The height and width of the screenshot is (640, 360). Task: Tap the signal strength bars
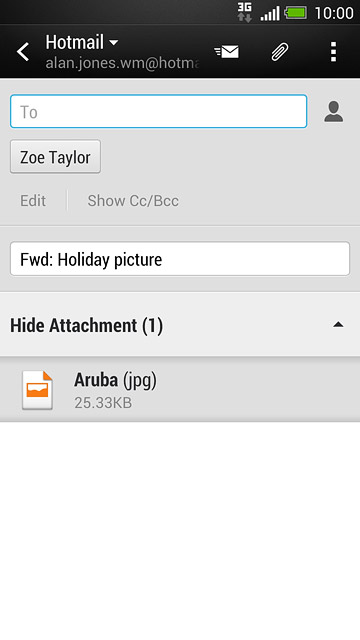coord(270,13)
